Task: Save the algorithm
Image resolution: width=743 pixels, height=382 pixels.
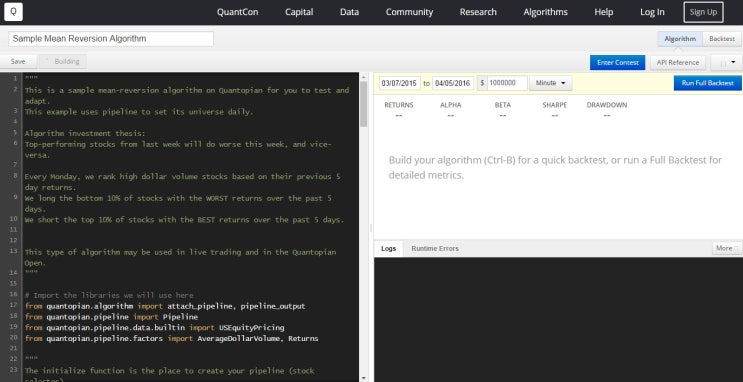Action: (x=18, y=61)
